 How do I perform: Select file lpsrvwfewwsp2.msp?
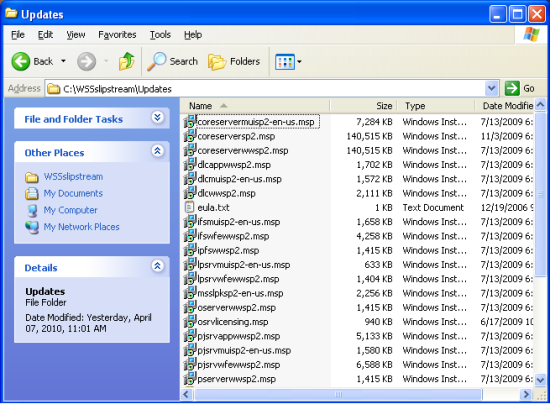[238, 279]
